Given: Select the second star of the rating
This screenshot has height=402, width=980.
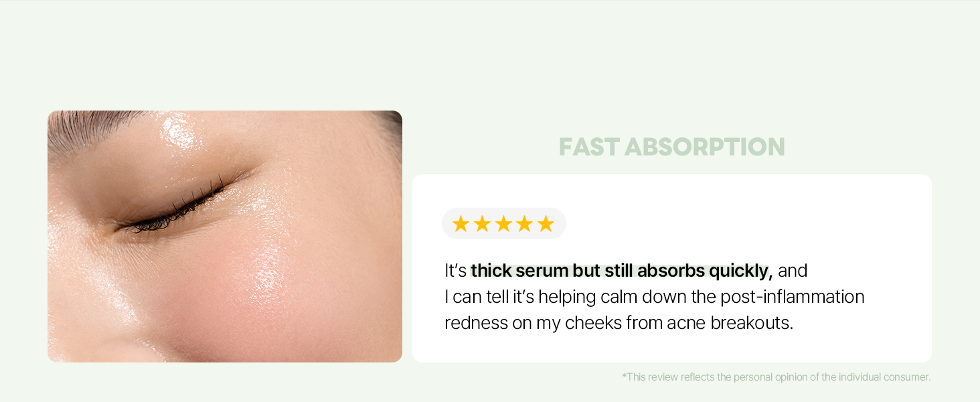Looking at the screenshot, I should 482,224.
